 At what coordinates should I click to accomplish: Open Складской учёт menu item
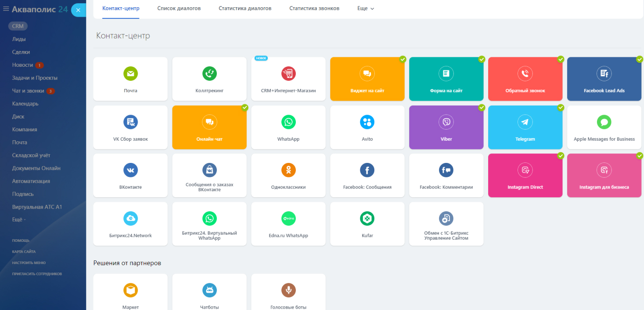click(x=32, y=155)
